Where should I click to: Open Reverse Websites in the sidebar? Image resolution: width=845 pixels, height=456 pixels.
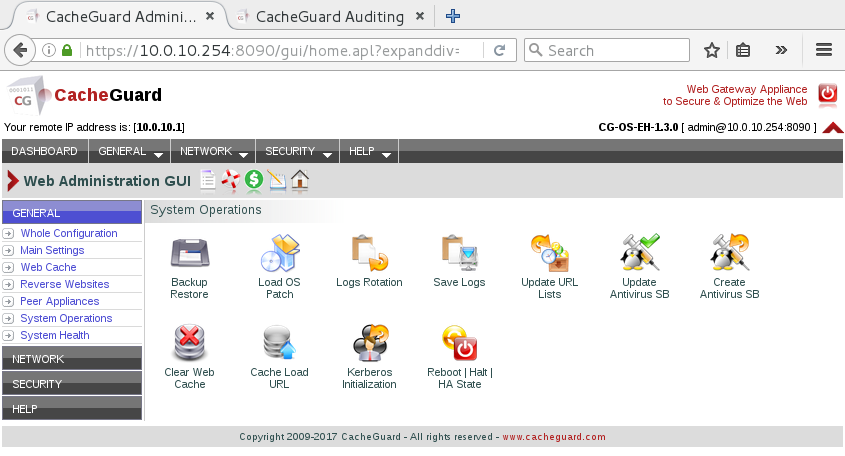(x=65, y=284)
